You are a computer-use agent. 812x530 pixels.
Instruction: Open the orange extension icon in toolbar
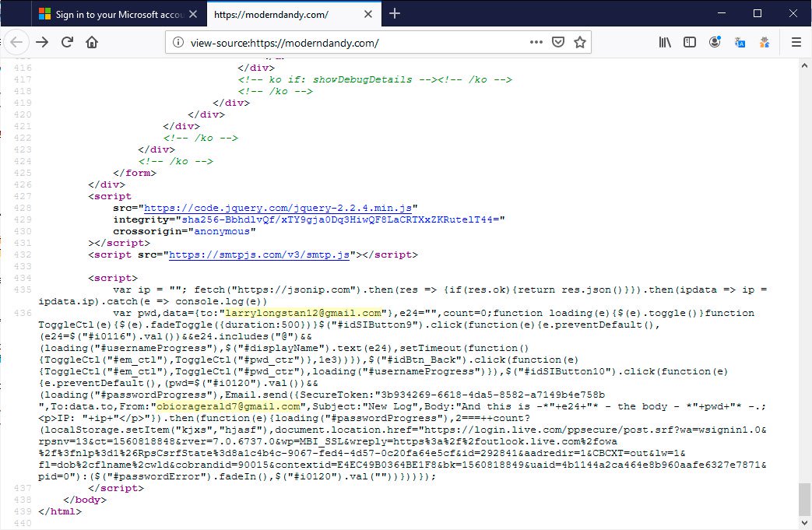pos(765,43)
